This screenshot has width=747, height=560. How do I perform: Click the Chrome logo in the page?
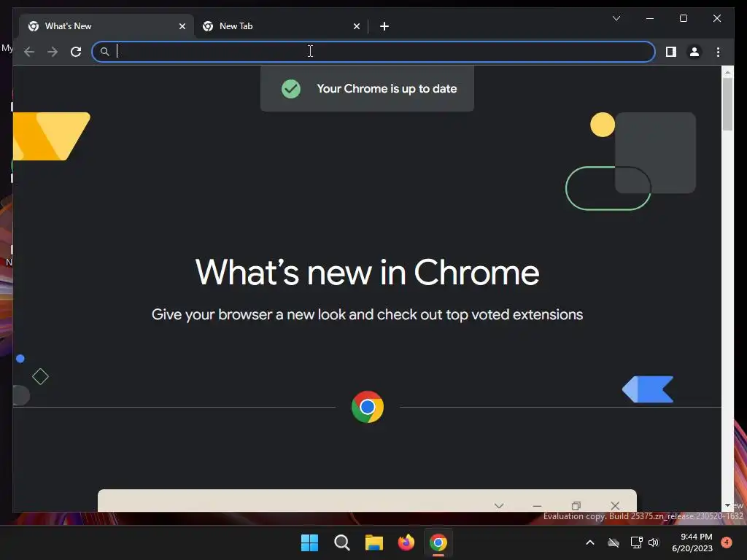[368, 407]
